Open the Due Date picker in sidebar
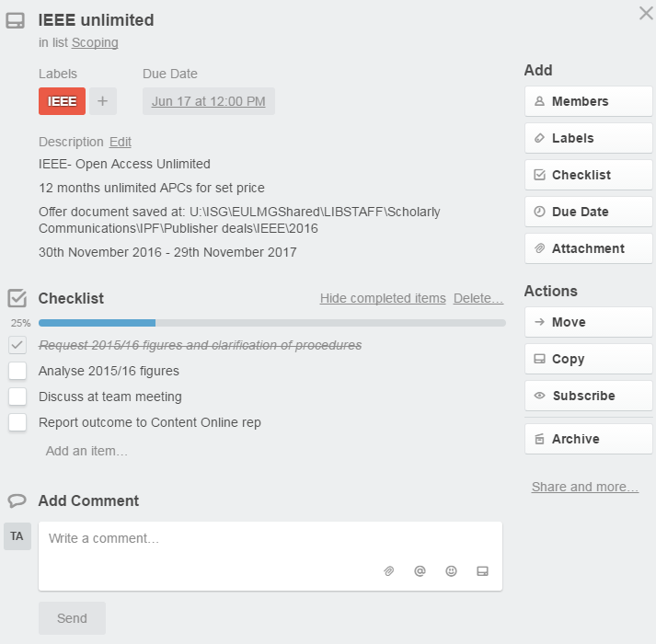 pyautogui.click(x=588, y=212)
